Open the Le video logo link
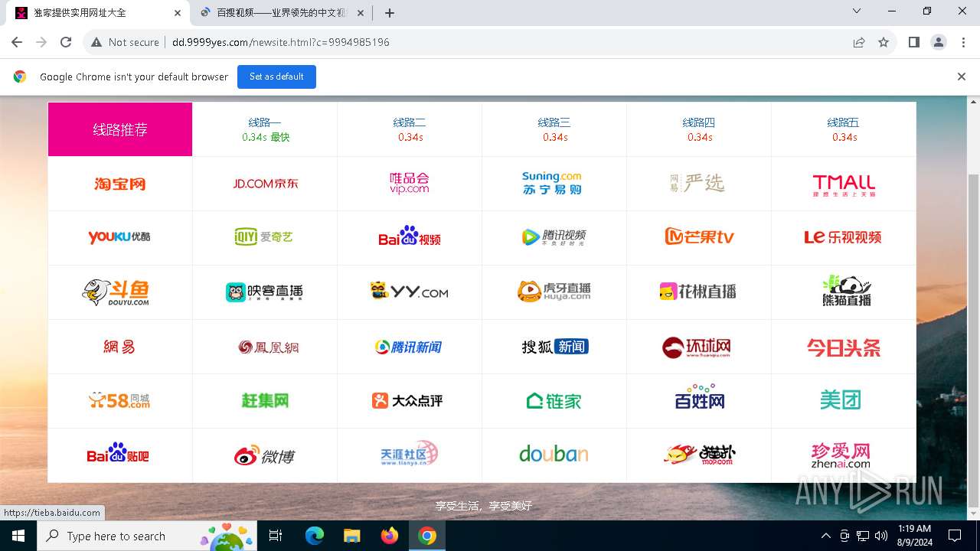This screenshot has height=551, width=980. tap(844, 237)
